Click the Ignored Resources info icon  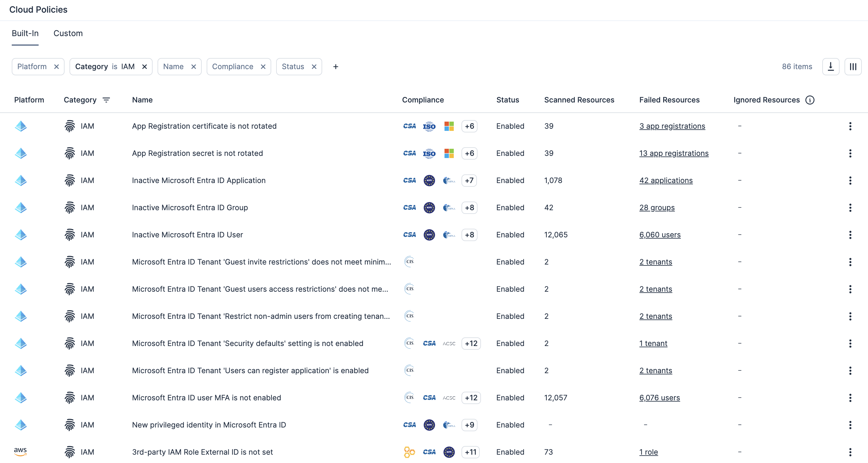point(810,100)
